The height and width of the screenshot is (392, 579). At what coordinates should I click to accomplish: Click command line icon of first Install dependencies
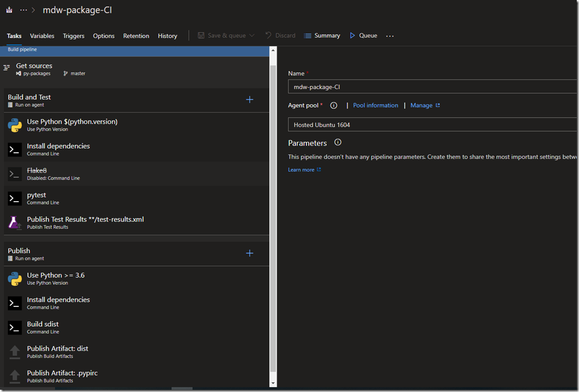tap(15, 149)
